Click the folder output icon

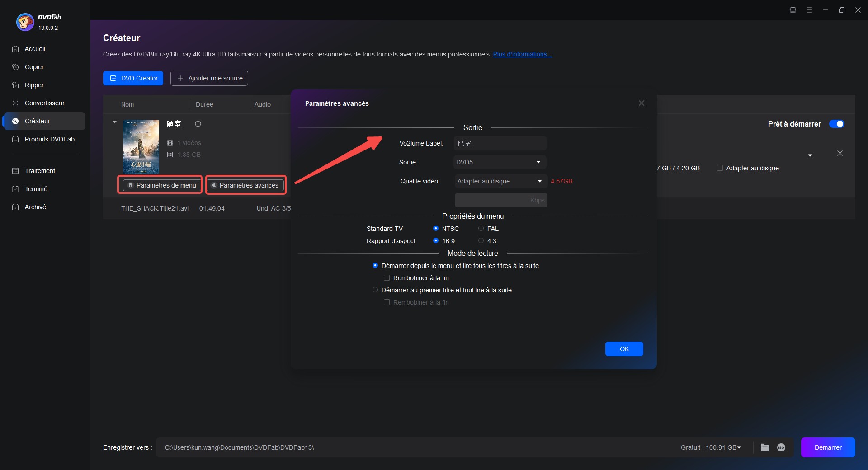[x=765, y=447]
